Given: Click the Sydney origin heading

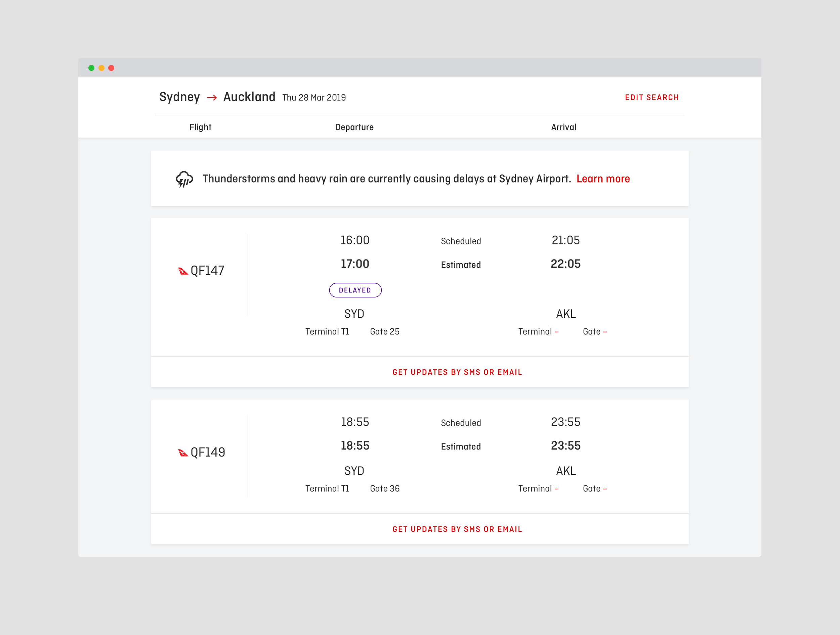Looking at the screenshot, I should (180, 97).
